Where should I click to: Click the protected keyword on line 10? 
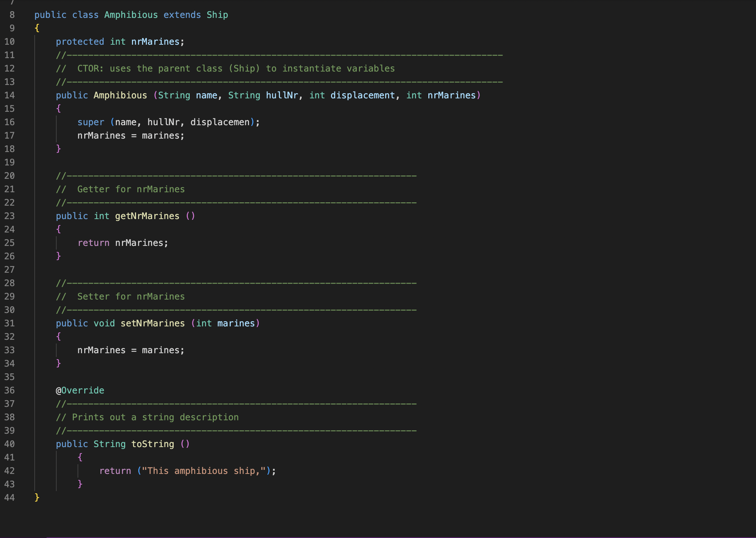point(80,42)
